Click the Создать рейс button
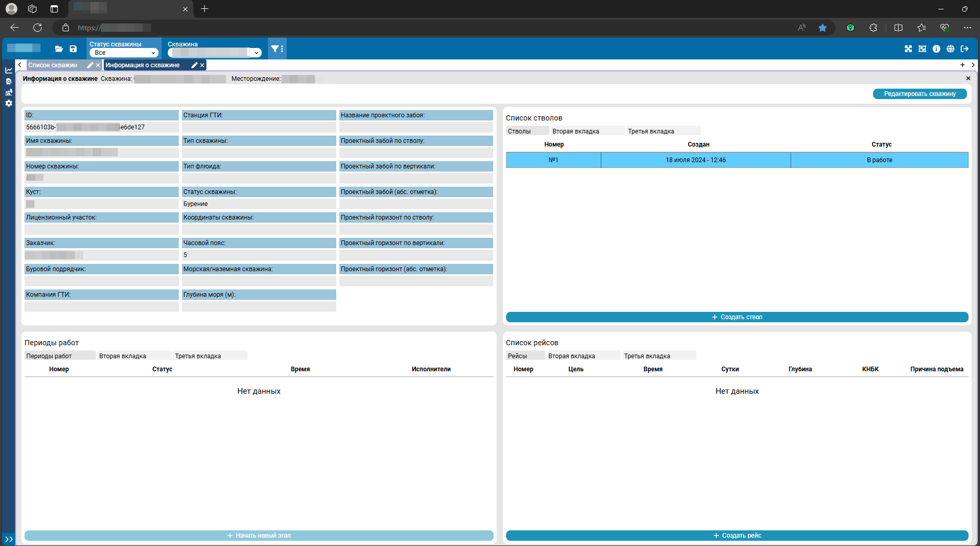 (x=737, y=536)
